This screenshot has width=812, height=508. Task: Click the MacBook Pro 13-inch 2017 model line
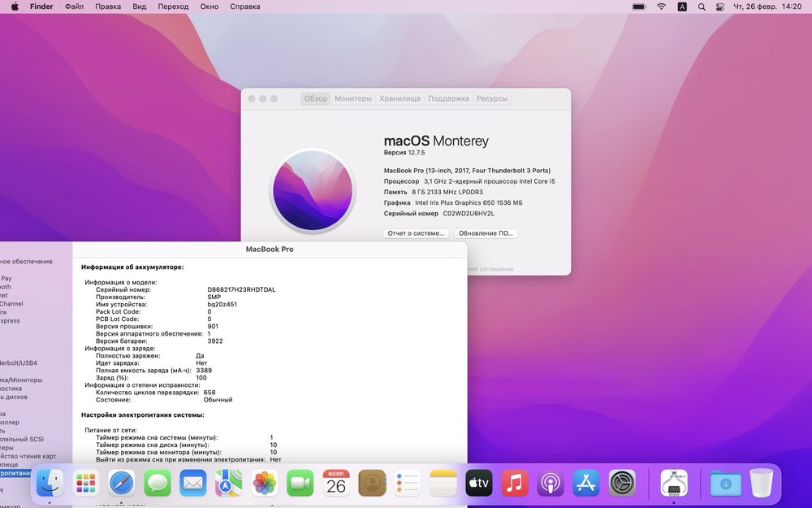click(x=467, y=171)
